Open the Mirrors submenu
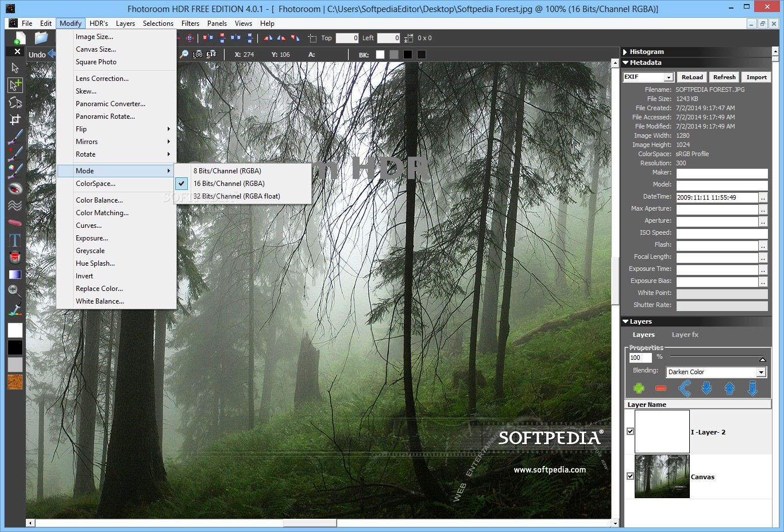 click(117, 142)
